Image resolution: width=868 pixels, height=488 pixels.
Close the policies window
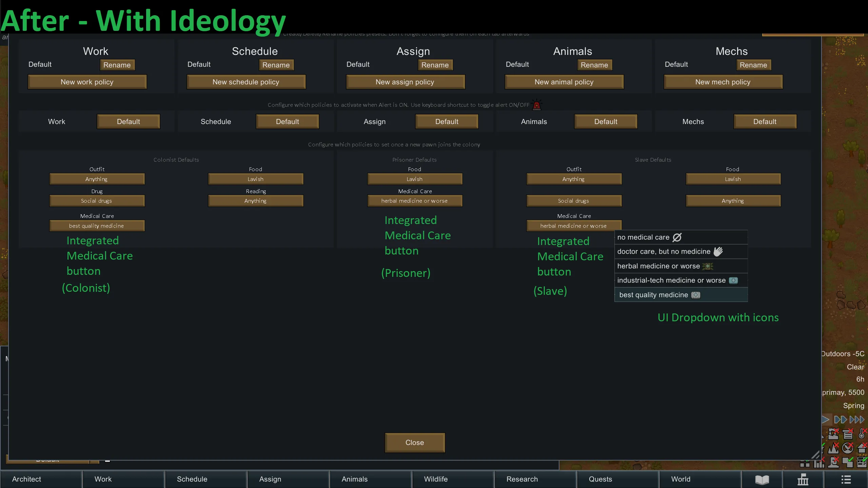pos(414,443)
